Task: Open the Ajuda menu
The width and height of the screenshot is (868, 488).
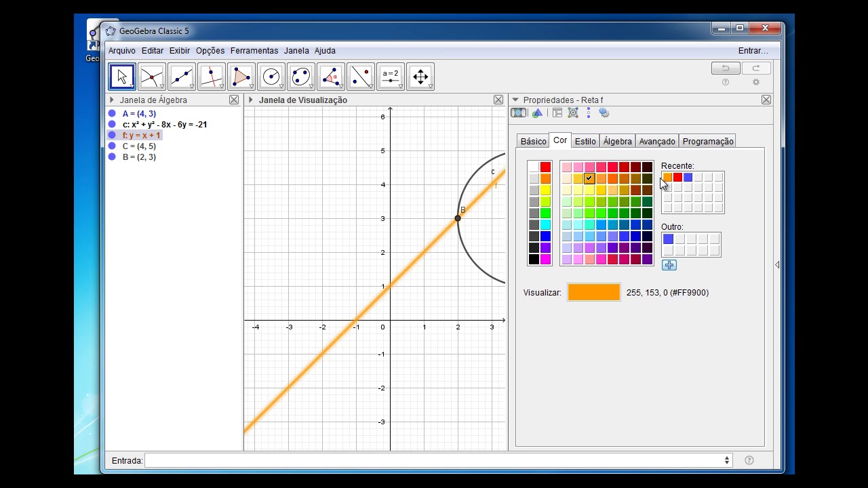Action: pyautogui.click(x=325, y=51)
